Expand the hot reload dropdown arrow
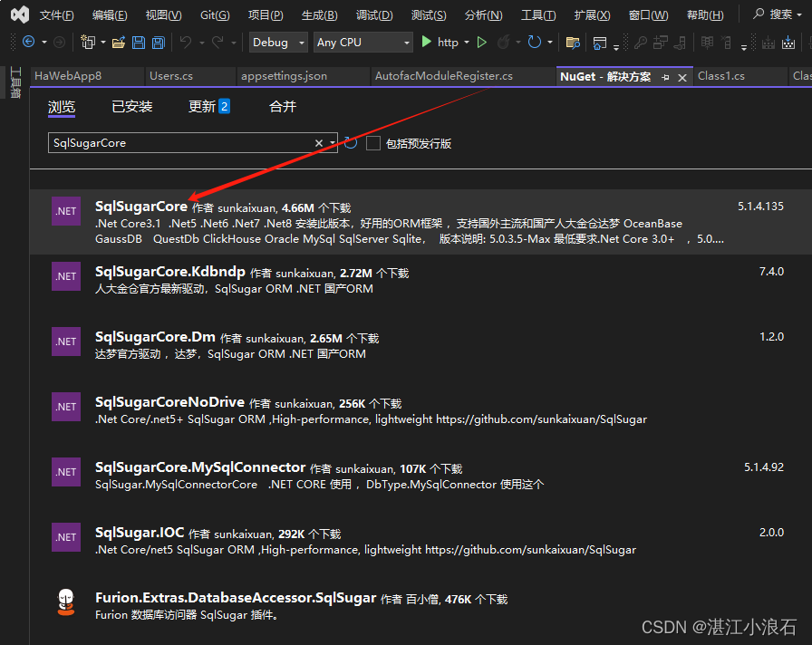The width and height of the screenshot is (812, 645). click(517, 43)
